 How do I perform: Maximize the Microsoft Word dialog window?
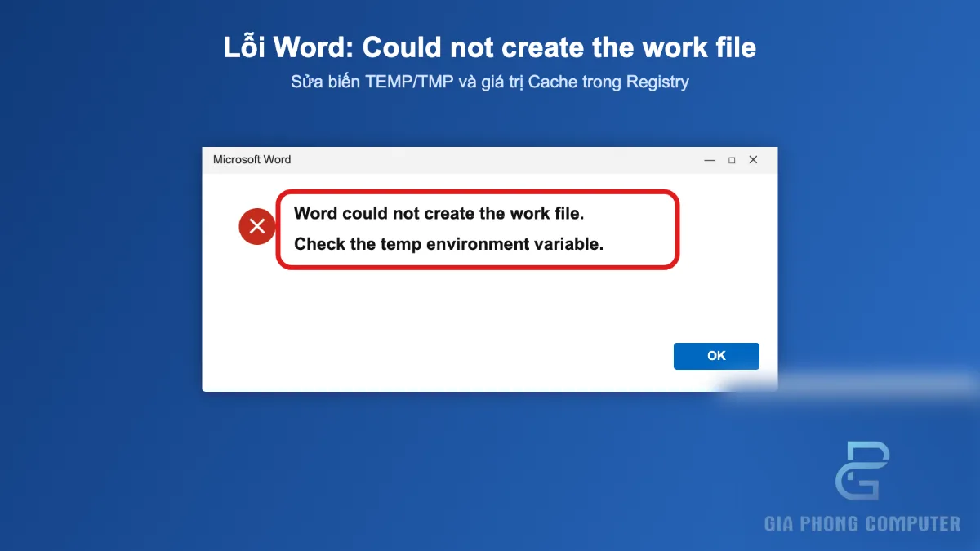732,160
